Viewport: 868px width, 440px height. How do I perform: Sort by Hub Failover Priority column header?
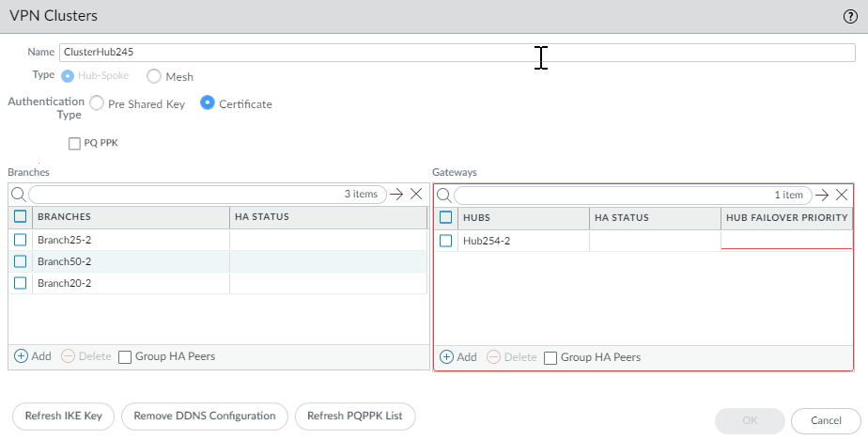[787, 218]
